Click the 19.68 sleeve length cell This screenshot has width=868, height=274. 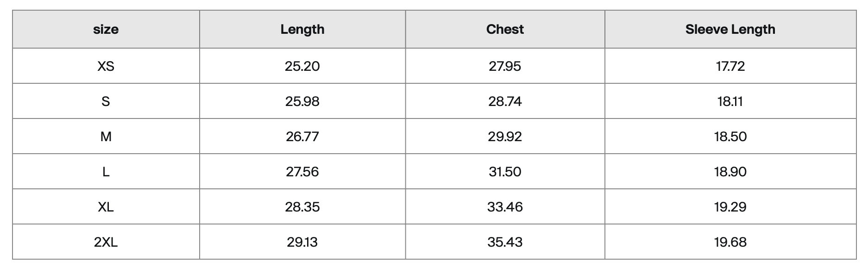[x=730, y=242]
